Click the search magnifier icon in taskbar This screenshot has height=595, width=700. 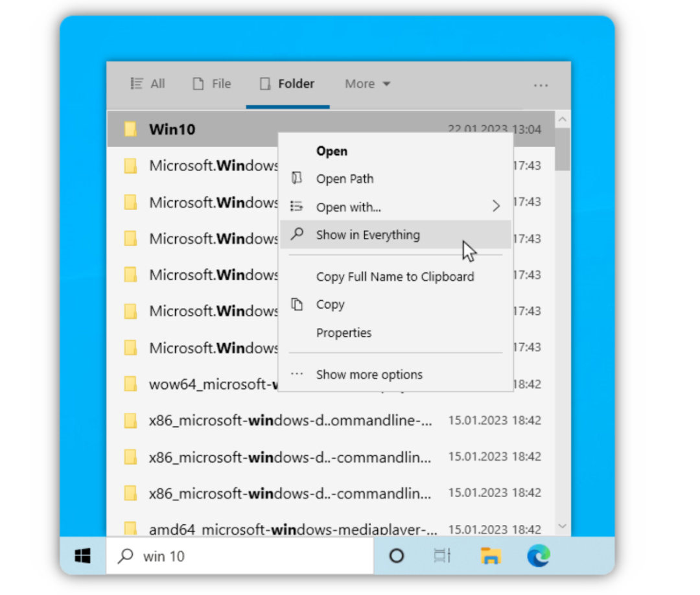point(126,556)
